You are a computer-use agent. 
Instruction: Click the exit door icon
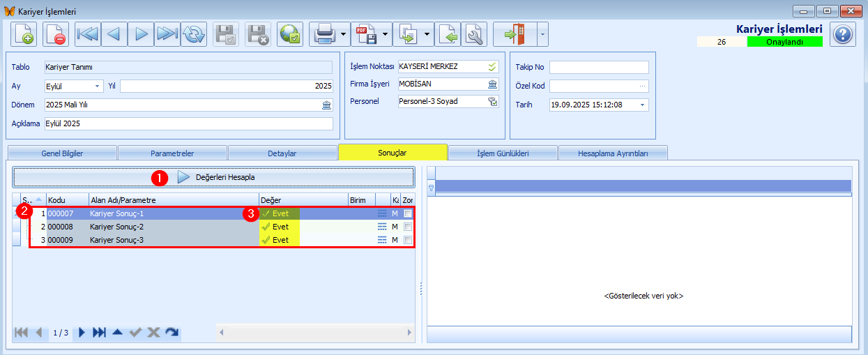(x=515, y=34)
